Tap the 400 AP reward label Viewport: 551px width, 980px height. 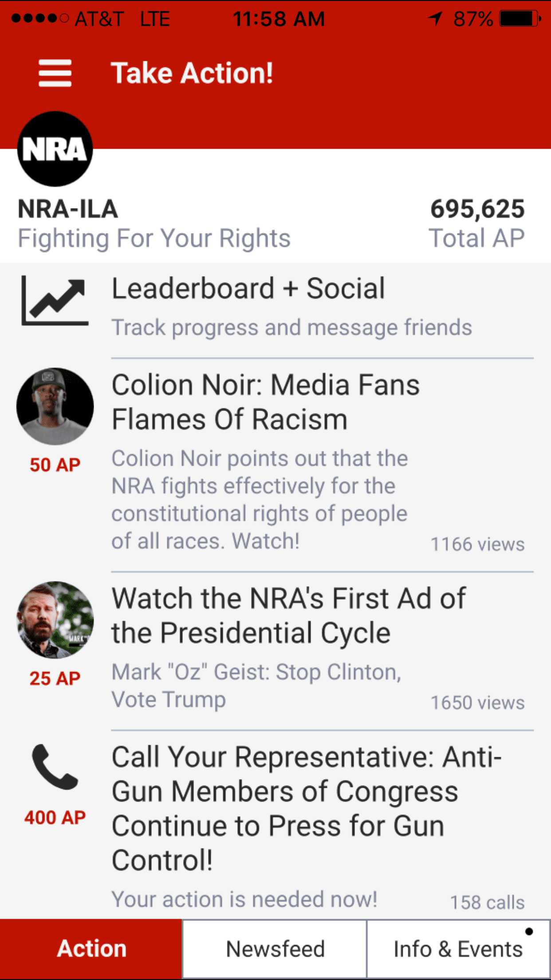point(55,818)
